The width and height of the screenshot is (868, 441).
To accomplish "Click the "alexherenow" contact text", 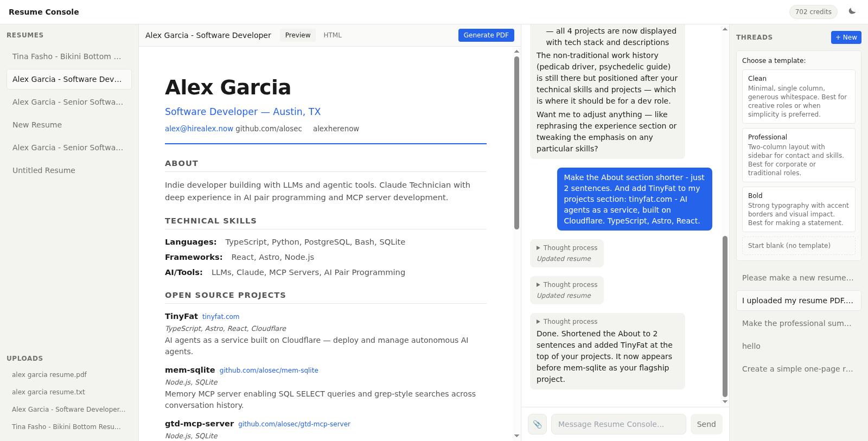I will point(336,129).
